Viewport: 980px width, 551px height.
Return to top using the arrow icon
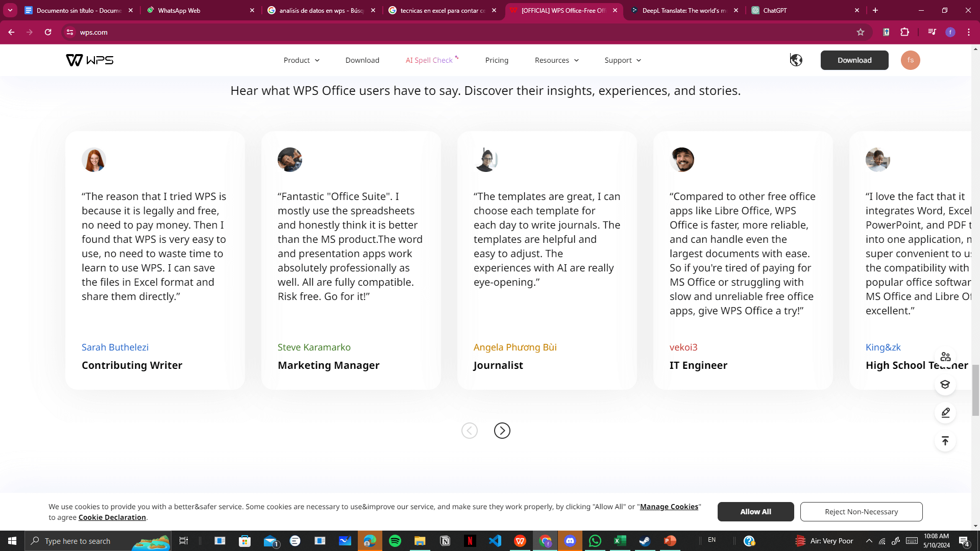(x=945, y=441)
